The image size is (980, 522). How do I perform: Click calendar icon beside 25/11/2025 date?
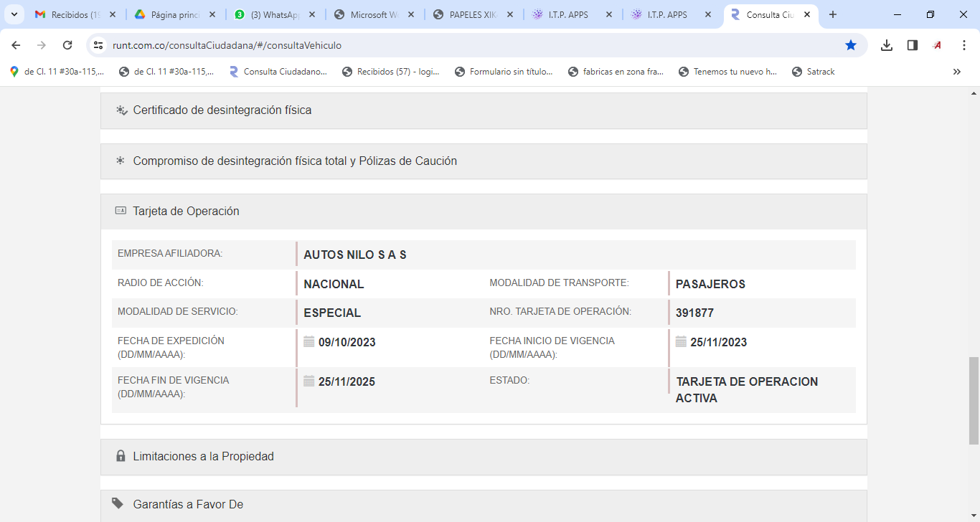309,381
